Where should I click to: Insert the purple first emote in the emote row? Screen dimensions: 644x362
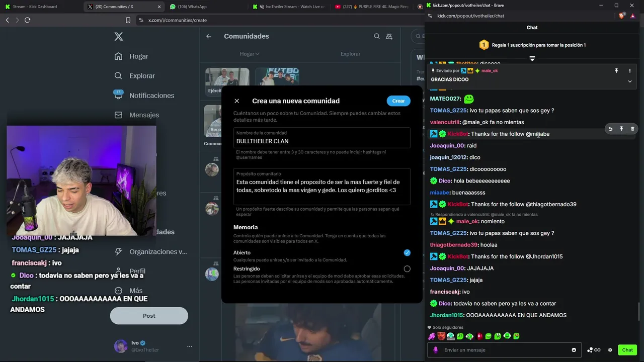(x=432, y=336)
